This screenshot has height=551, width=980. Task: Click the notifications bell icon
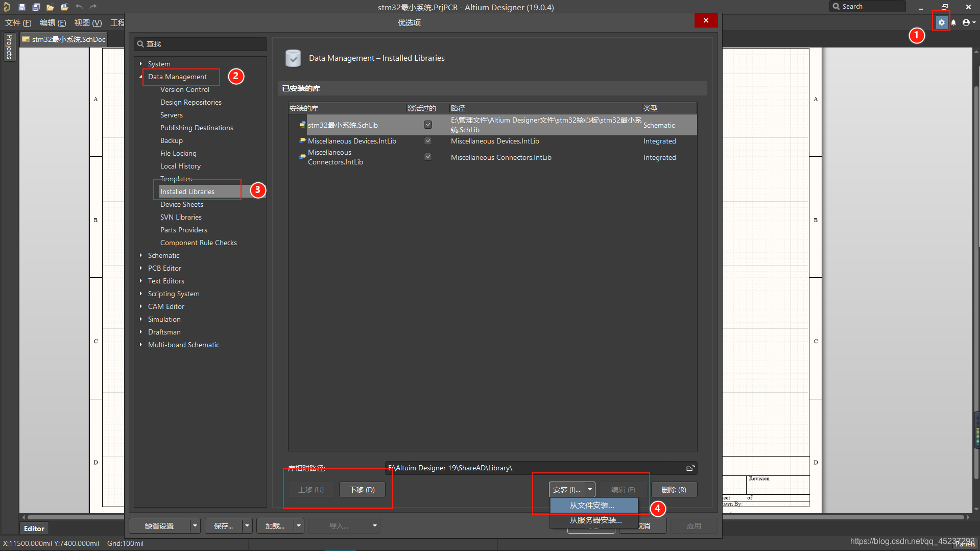953,22
